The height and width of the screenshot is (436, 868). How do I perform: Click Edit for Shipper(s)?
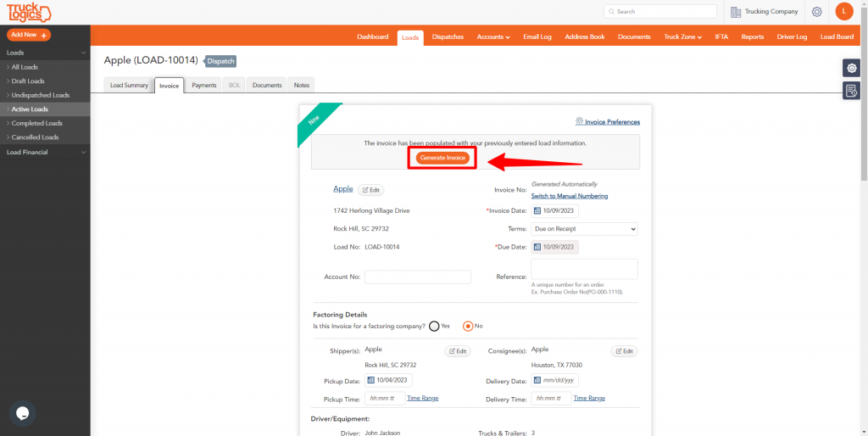tap(457, 351)
